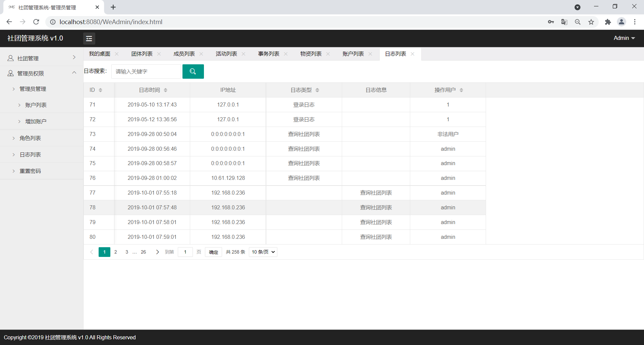Click the 确定 page jump button
Screen dimensions: 644x345
tap(213, 252)
